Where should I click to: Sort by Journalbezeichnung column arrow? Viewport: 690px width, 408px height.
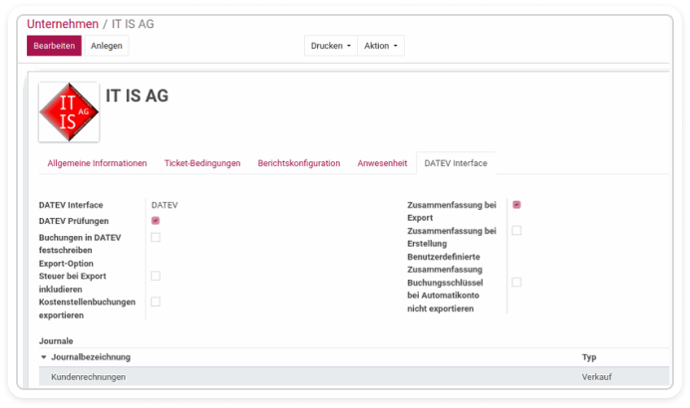(44, 357)
